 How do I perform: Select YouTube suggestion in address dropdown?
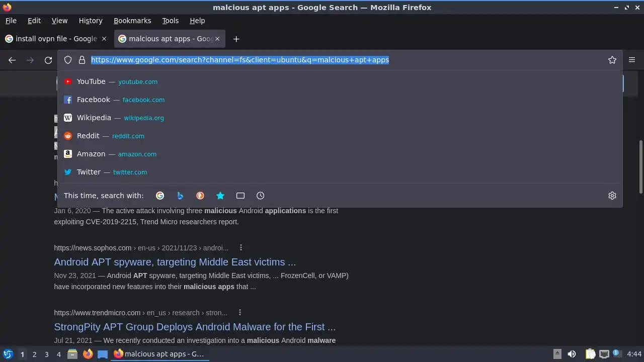coord(340,81)
